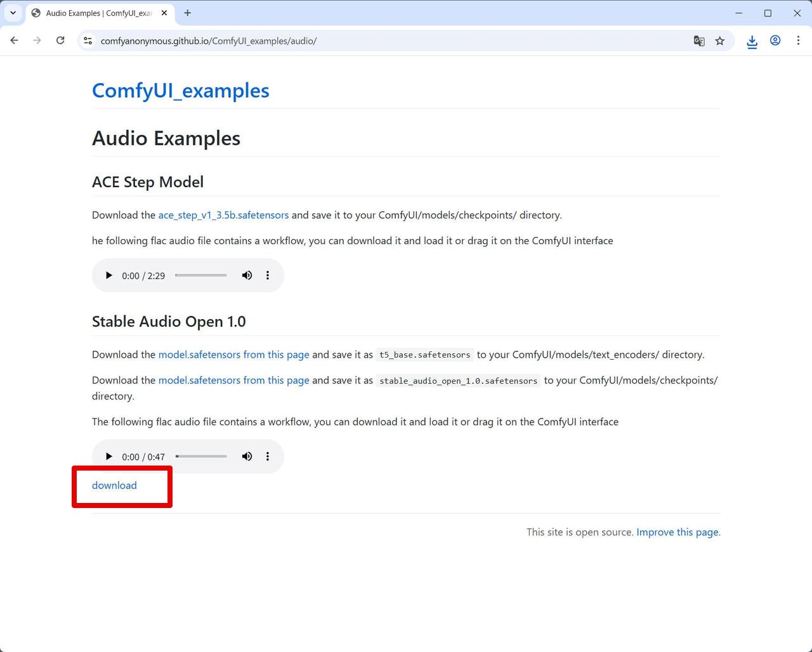Seek on the 0:47 audio progress bar

point(201,457)
